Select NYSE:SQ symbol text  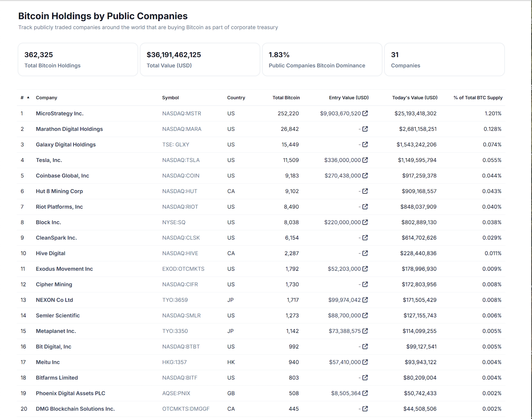point(174,222)
